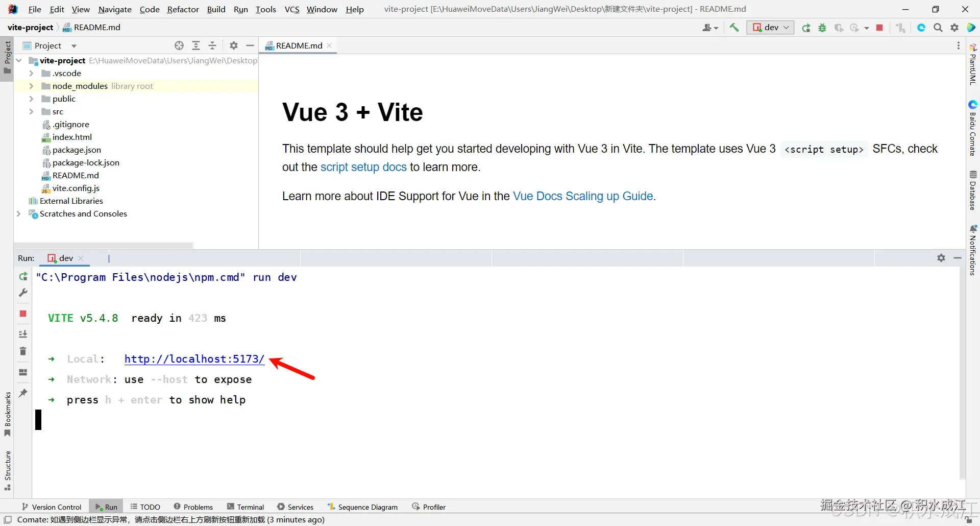Open the Problems tool window button
Screen dimensions: 980x526
pos(193,507)
